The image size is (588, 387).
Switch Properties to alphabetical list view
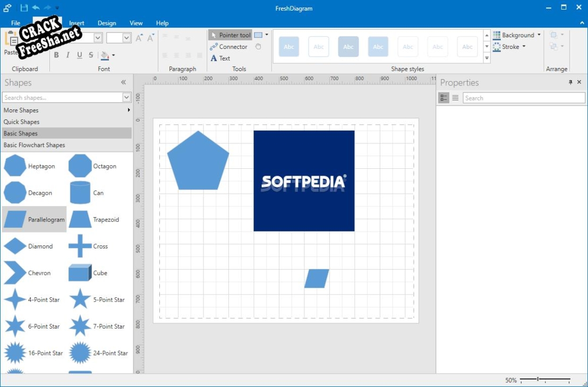[x=455, y=98]
